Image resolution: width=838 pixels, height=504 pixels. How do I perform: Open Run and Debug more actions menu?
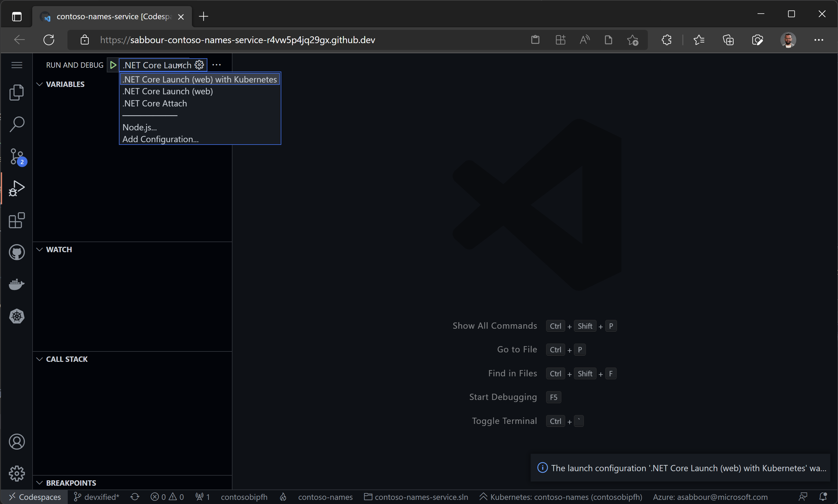point(216,65)
